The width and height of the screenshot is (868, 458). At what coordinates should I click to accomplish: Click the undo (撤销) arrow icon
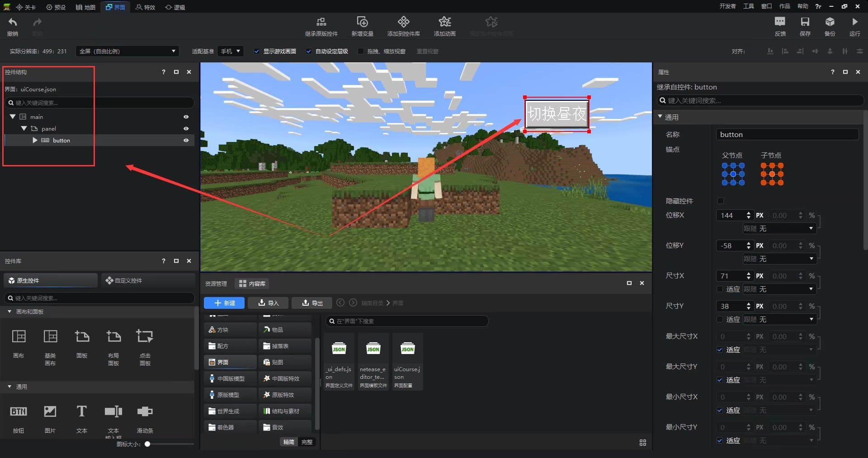(x=13, y=22)
